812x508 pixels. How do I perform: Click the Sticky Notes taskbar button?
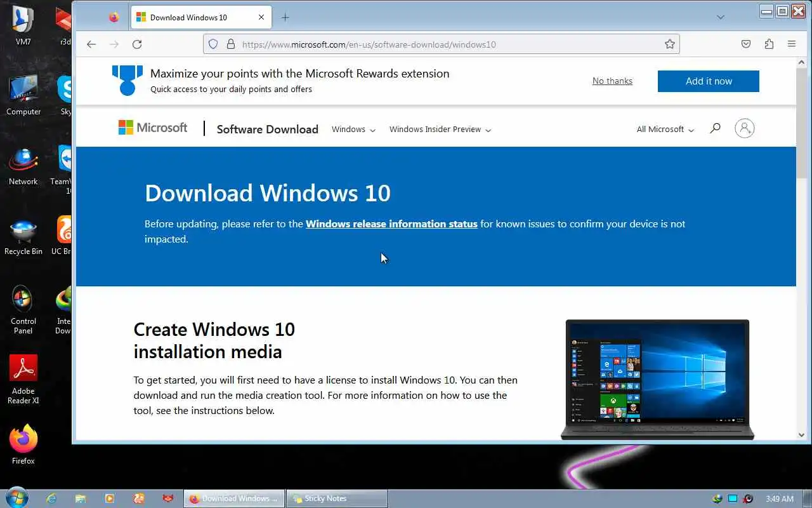click(336, 498)
